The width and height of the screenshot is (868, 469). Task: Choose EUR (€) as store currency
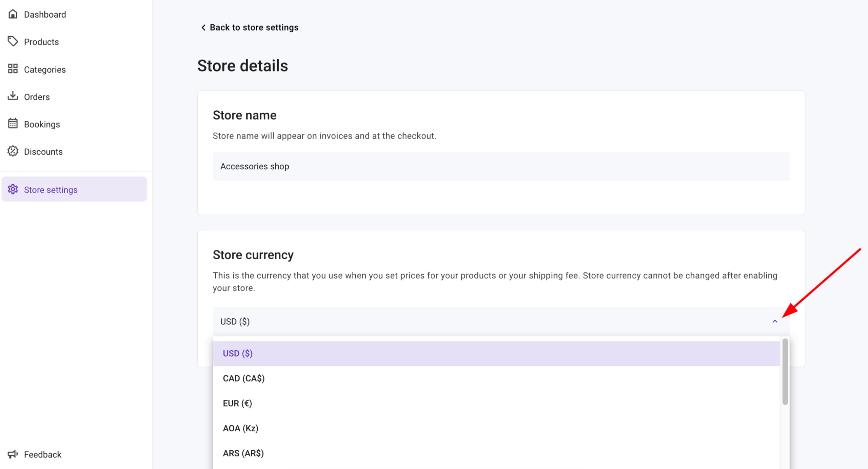[237, 403]
